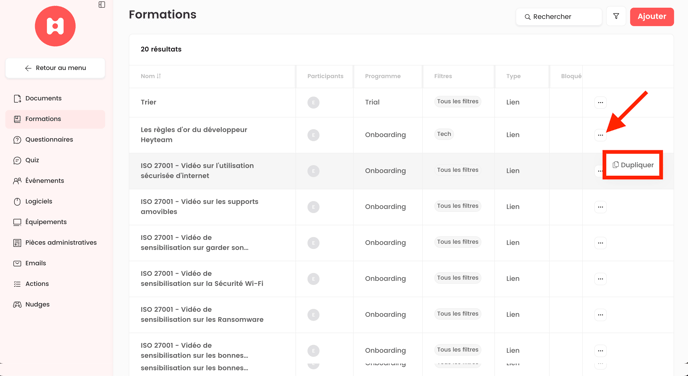Click participant avatar in supports amovibles row
The width and height of the screenshot is (688, 376).
point(313,207)
